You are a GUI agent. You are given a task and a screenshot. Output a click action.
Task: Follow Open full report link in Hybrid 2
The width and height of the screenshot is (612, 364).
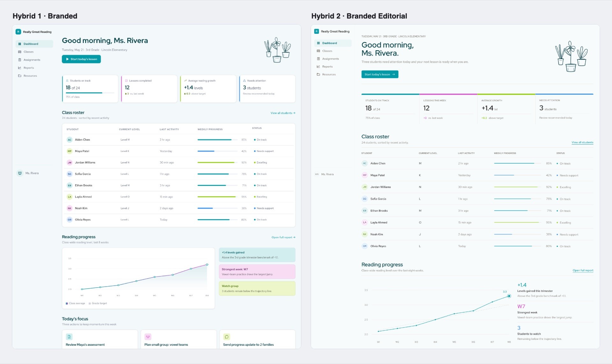point(583,270)
